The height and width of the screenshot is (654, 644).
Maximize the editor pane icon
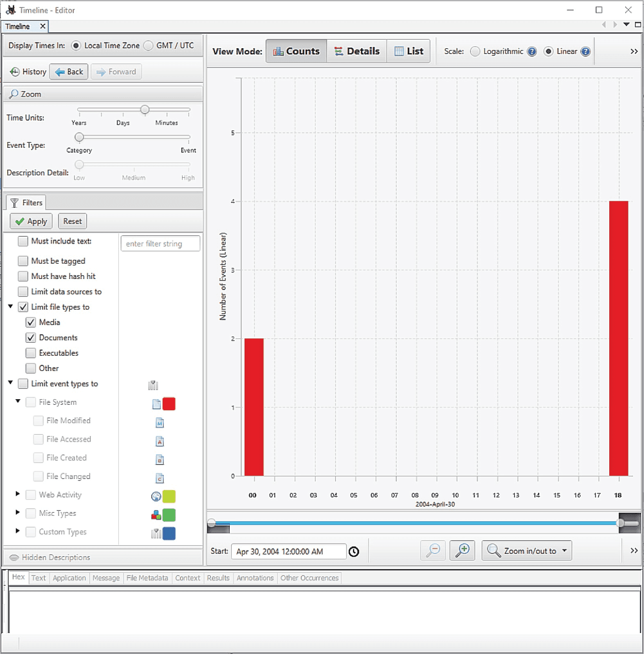coord(638,25)
